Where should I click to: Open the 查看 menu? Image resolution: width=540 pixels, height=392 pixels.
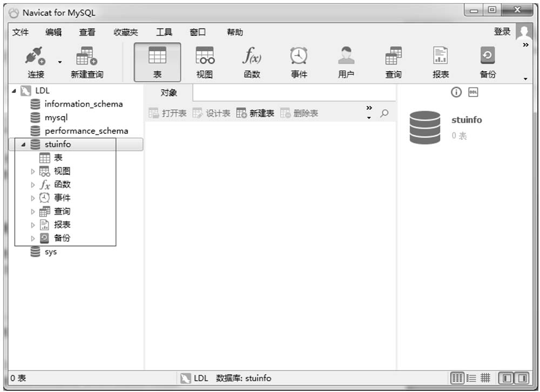(x=87, y=32)
